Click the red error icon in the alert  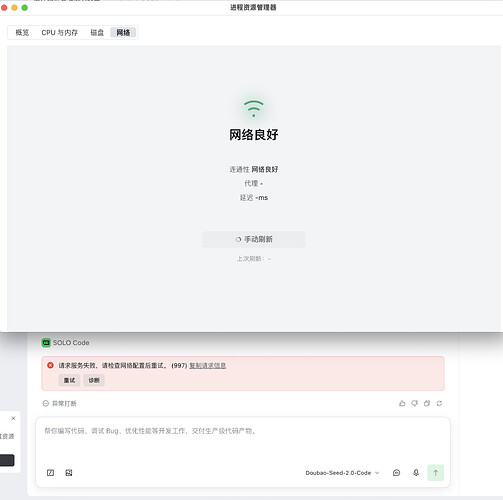point(50,365)
